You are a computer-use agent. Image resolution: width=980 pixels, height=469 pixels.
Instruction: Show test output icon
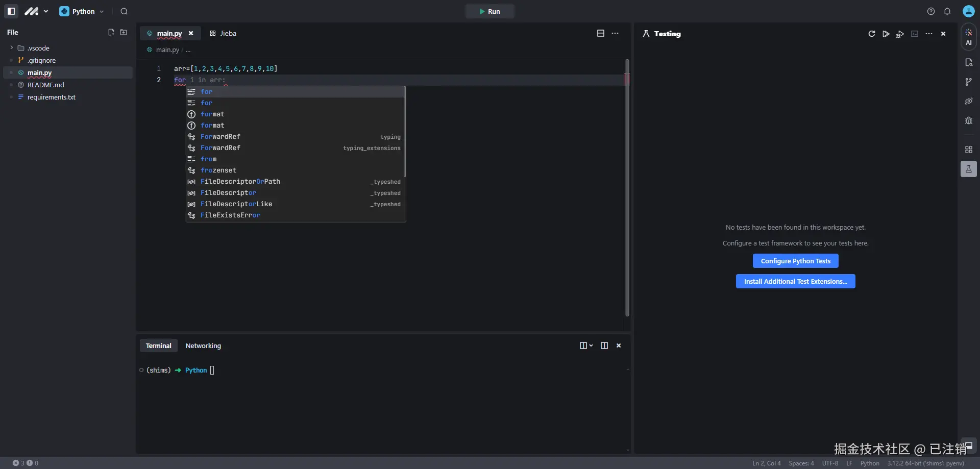click(x=915, y=34)
